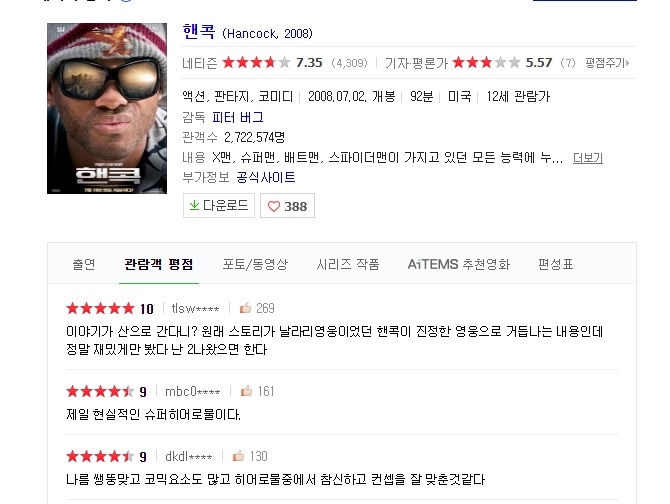Click critic star rating 5.57
Viewport: 670px width, 504px height.
coord(486,63)
